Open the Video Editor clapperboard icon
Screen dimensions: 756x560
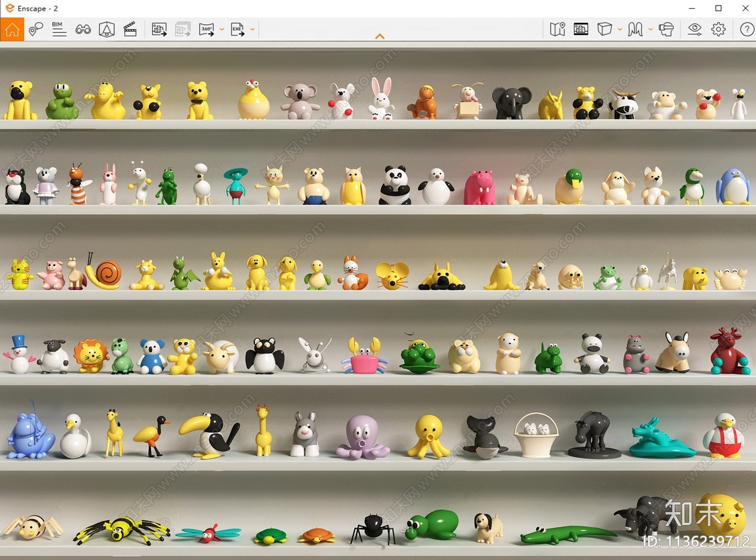click(x=130, y=29)
